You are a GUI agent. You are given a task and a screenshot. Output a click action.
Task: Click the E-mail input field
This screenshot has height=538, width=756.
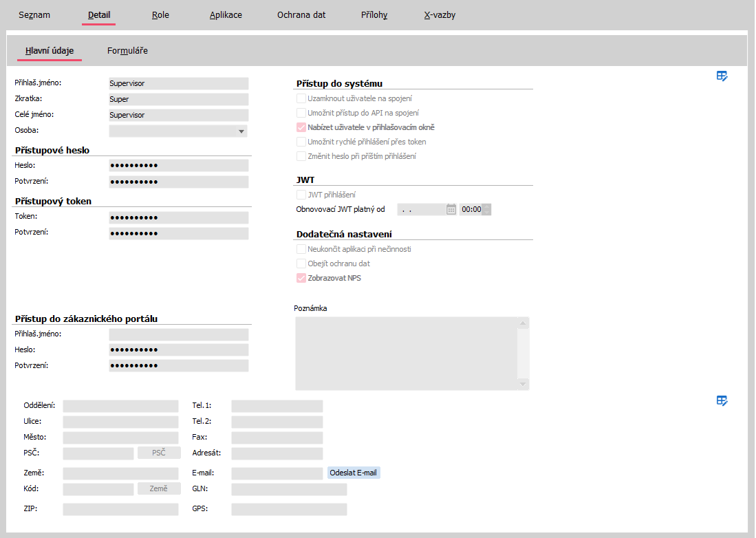(x=277, y=473)
